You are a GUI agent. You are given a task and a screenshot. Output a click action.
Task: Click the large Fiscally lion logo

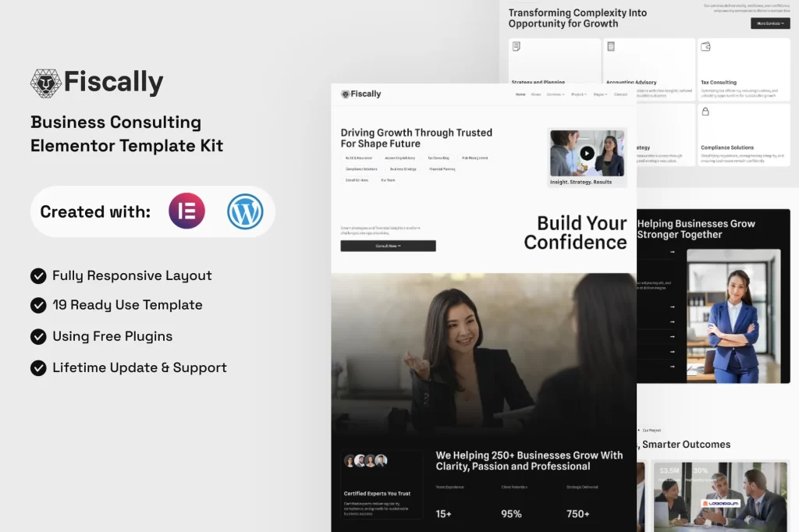pos(46,83)
